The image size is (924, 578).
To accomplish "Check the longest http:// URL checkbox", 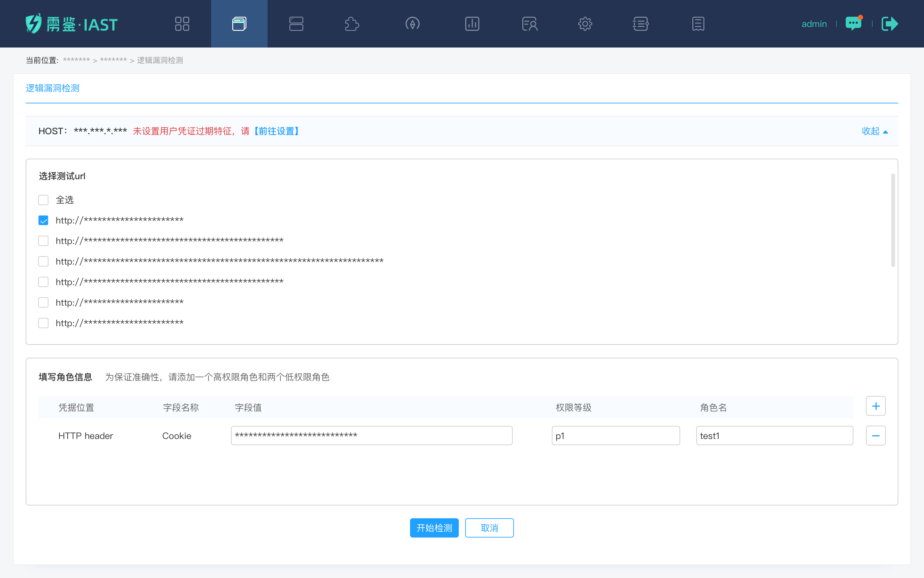I will click(x=44, y=261).
